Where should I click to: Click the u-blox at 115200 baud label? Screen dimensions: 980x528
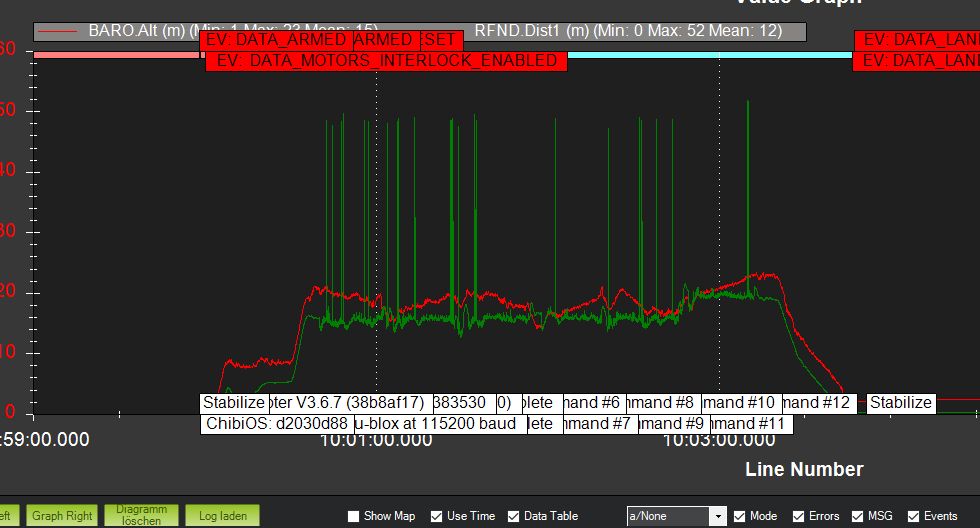pyautogui.click(x=440, y=424)
